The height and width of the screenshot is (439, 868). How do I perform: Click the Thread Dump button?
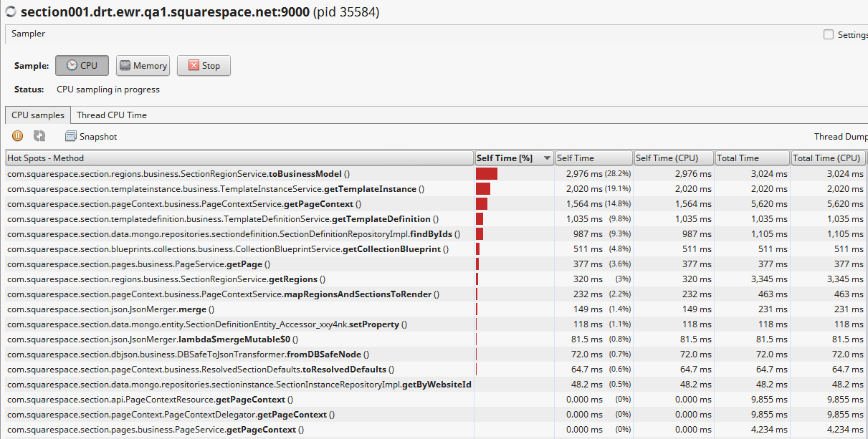click(840, 136)
